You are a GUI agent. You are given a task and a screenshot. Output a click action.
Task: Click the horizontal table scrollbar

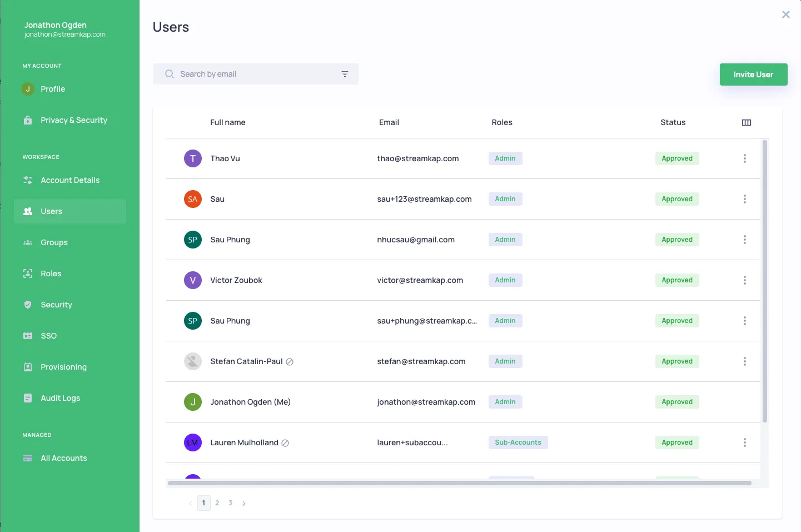(460, 483)
